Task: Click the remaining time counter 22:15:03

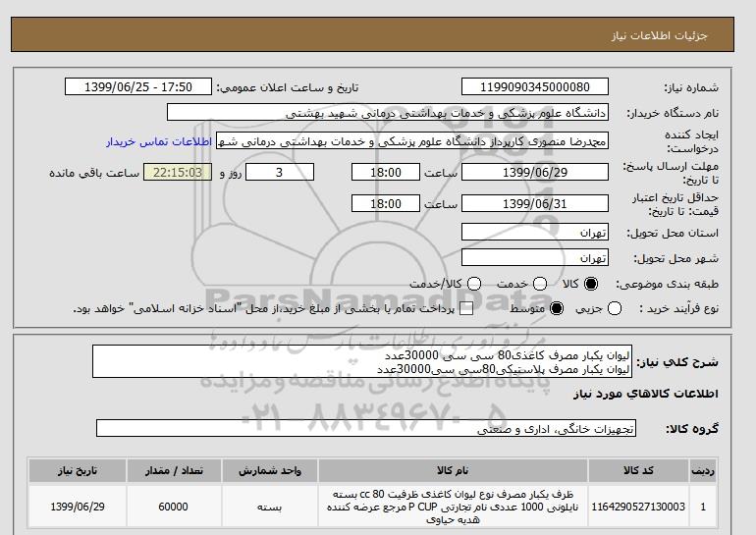Action: pyautogui.click(x=178, y=172)
